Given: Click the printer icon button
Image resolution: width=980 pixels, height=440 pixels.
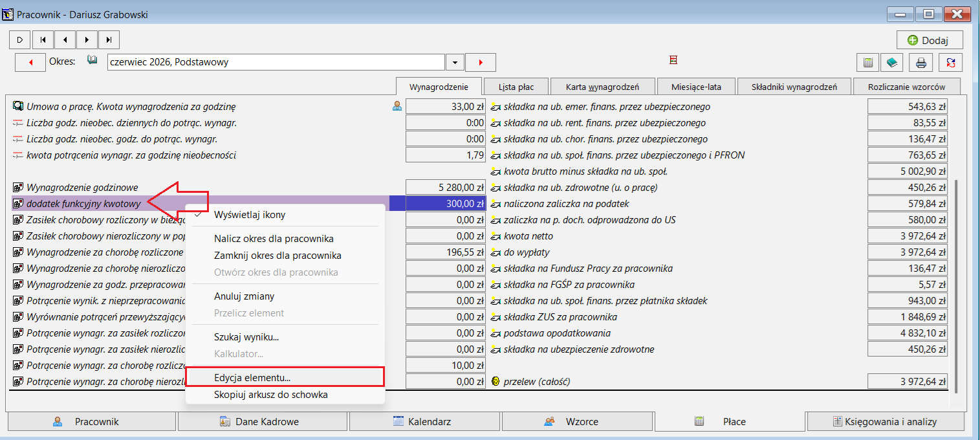Looking at the screenshot, I should coord(922,63).
